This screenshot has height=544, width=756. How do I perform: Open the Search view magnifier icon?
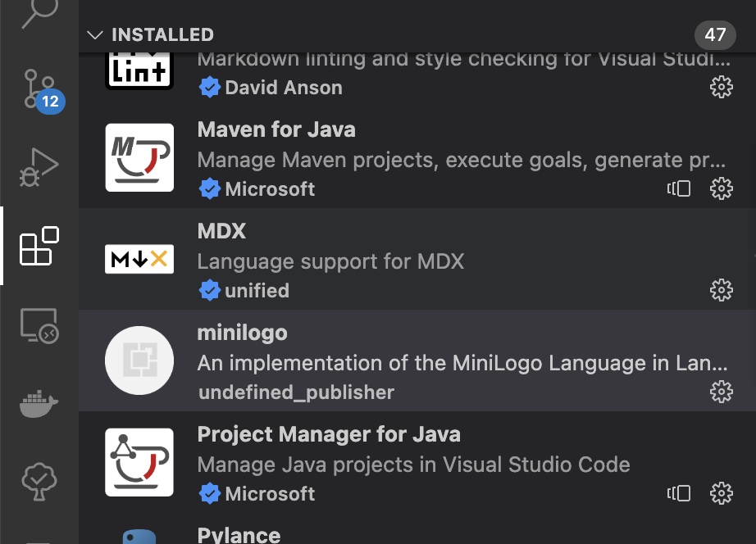39,11
